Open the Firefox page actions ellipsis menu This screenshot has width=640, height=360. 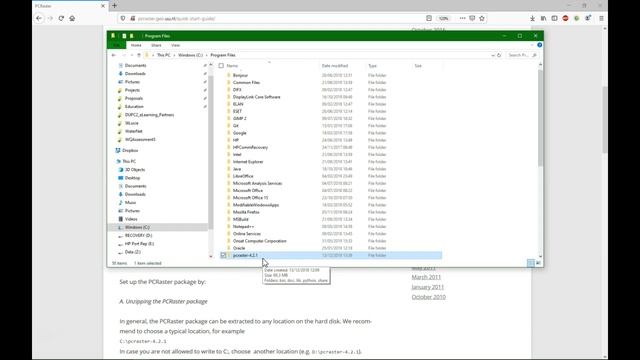pos(462,18)
